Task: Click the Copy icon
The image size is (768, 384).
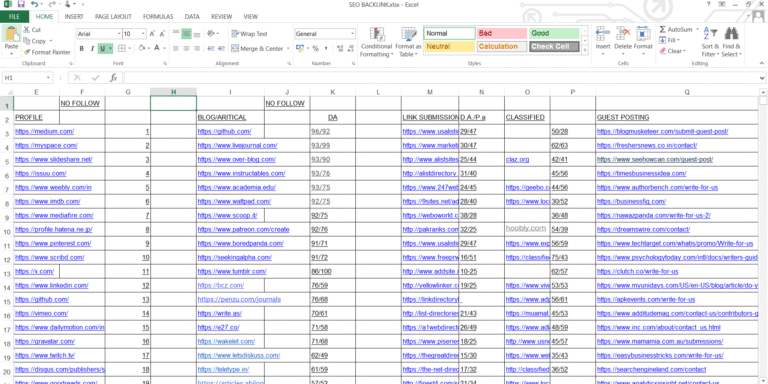Action: pos(26,41)
